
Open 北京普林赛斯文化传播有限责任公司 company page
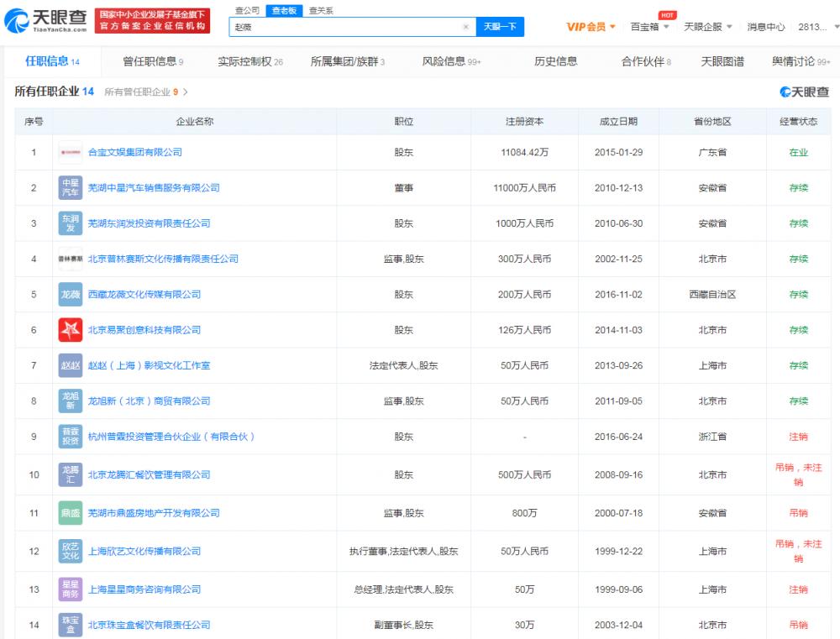[x=165, y=259]
